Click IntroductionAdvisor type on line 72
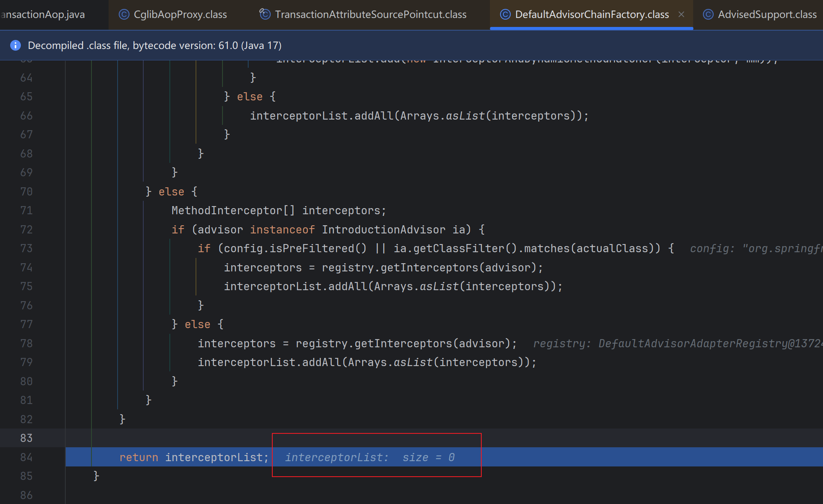Viewport: 823px width, 504px height. click(x=383, y=230)
